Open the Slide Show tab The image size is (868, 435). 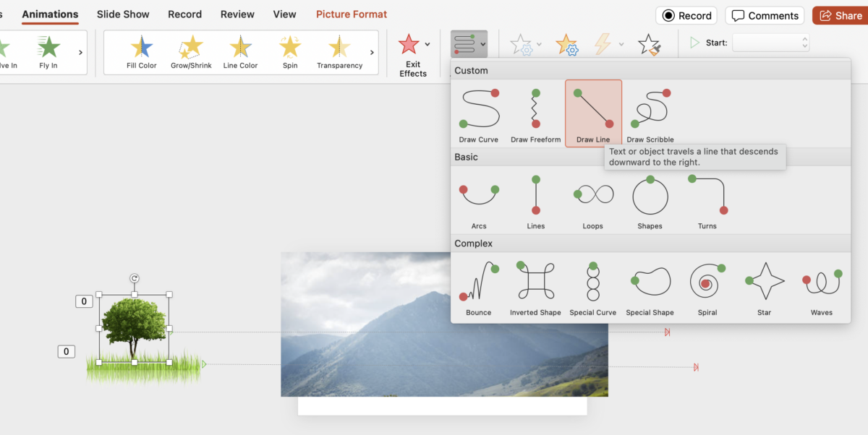[x=123, y=14]
